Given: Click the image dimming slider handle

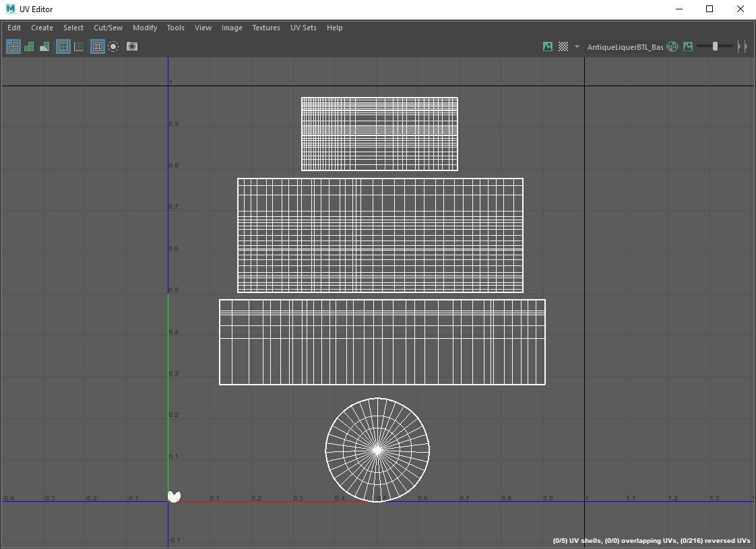Looking at the screenshot, I should (715, 46).
